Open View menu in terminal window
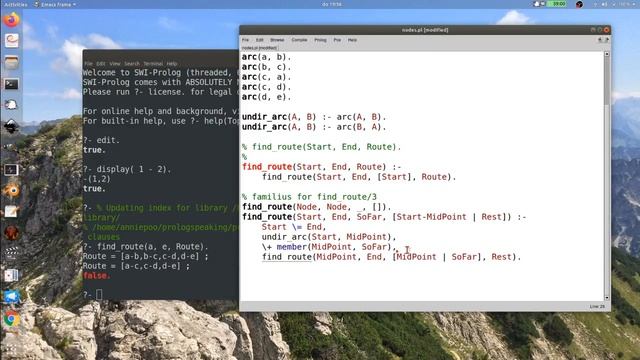Image resolution: width=640 pixels, height=360 pixels. point(115,64)
